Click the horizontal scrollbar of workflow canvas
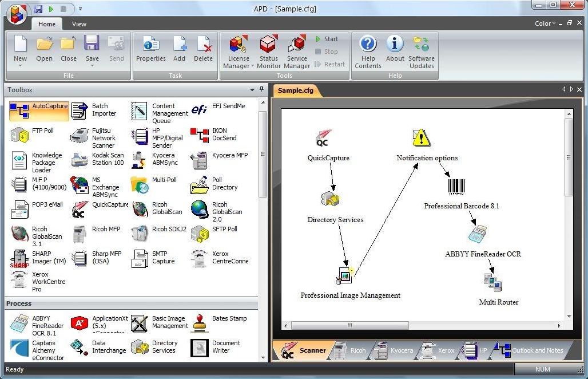 tap(350, 325)
